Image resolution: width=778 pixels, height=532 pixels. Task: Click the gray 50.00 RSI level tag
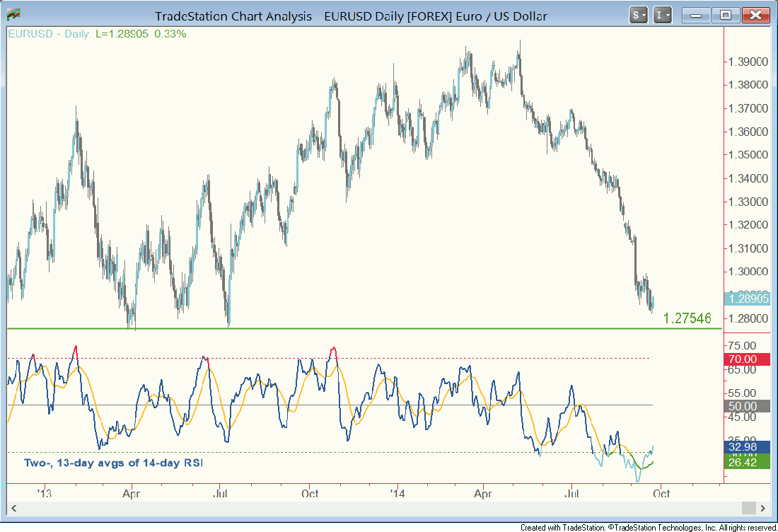pos(749,406)
